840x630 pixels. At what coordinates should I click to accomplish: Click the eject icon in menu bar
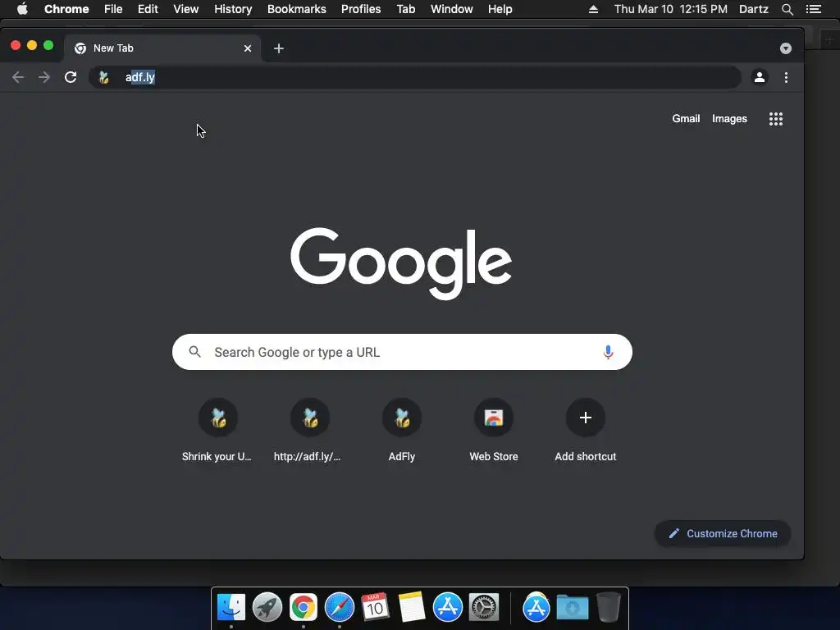click(593, 9)
